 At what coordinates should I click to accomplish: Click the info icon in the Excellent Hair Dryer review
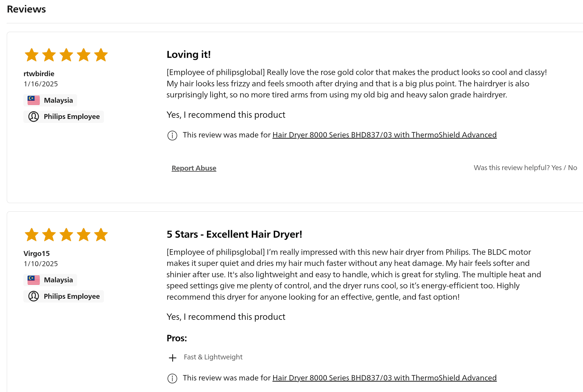point(172,378)
